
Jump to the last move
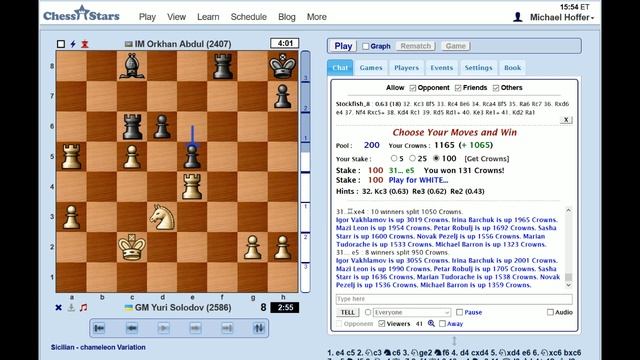coord(227,328)
